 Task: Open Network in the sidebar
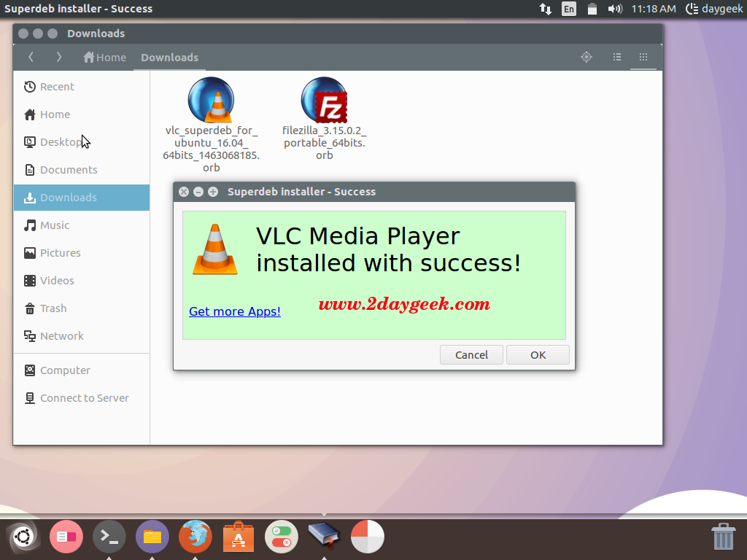(x=82, y=335)
